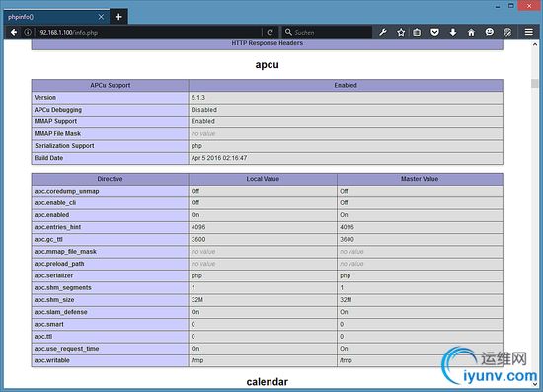The width and height of the screenshot is (543, 392).
Task: Select apc.enabled directive name
Action: point(51,215)
